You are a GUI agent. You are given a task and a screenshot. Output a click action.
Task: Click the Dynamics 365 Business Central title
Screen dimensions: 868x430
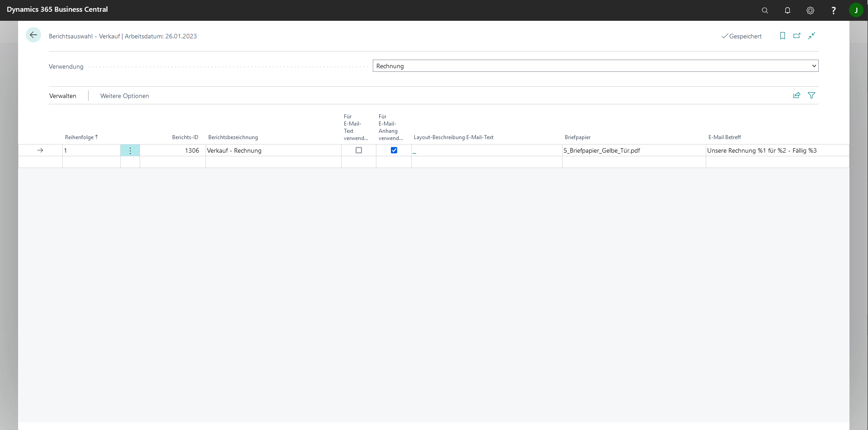57,9
